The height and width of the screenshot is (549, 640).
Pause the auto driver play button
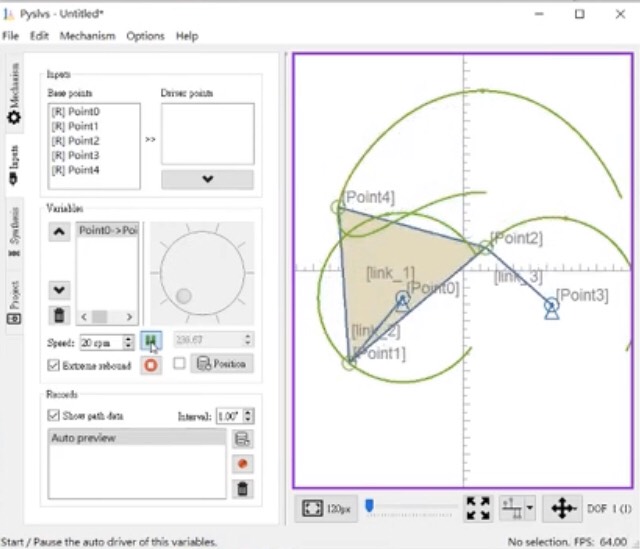151,341
